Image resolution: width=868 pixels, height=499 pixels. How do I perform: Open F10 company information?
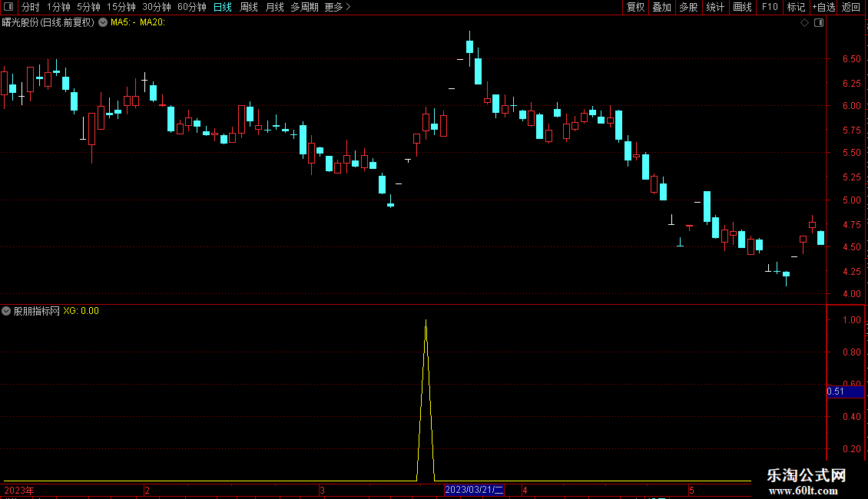[770, 7]
